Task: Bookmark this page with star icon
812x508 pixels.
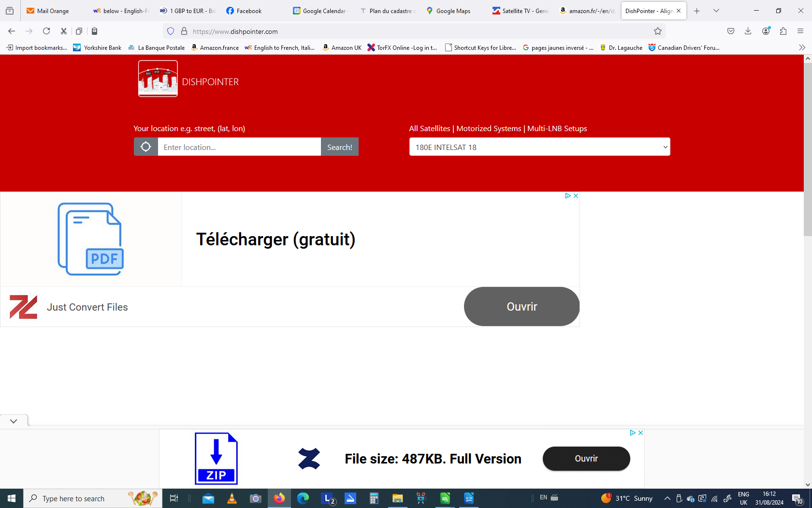Action: click(x=658, y=31)
